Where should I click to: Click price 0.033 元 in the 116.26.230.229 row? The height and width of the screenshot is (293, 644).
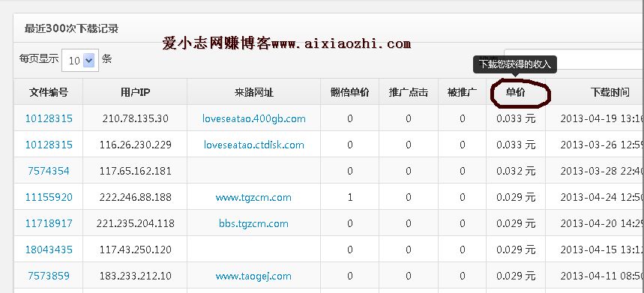click(516, 145)
